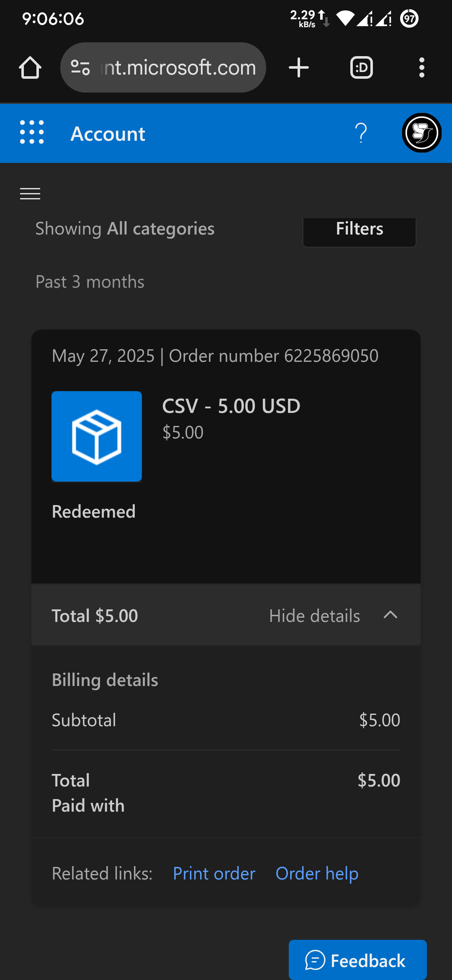Collapse order with Hide details
The width and height of the screenshot is (452, 980).
(315, 616)
